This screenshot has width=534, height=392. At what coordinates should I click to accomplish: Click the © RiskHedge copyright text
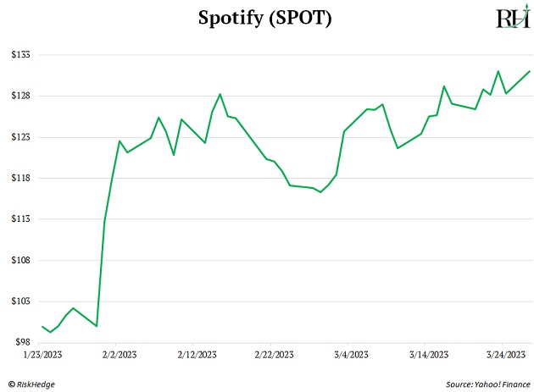point(34,384)
